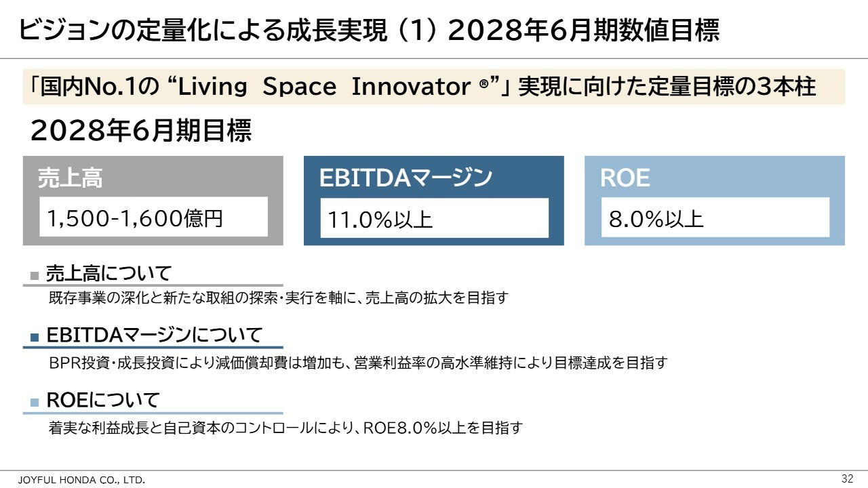Click the gray square bullet beside 売上高について

(x=35, y=276)
